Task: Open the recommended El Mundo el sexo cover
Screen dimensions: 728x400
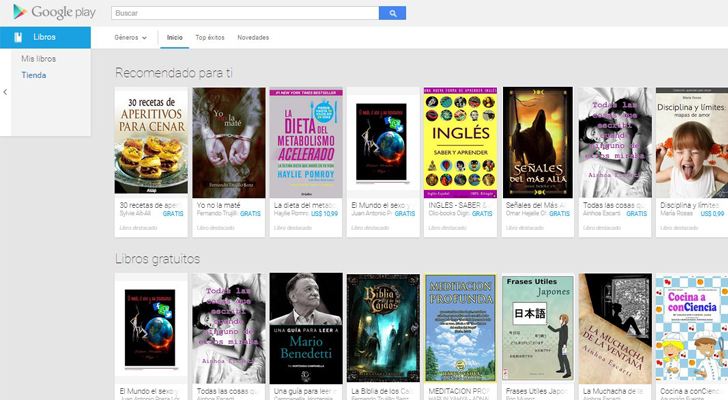Action: [x=383, y=142]
